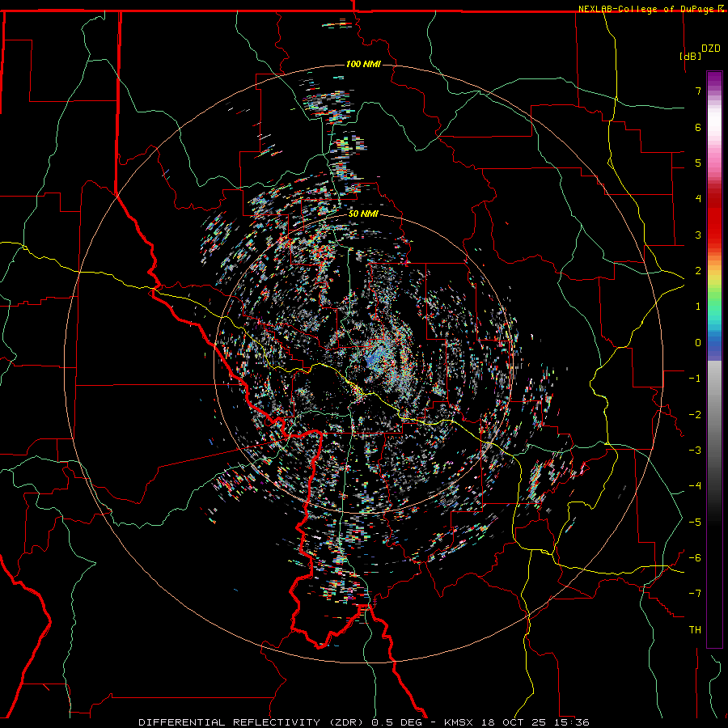The width and height of the screenshot is (728, 728).
Task: Click the blue radar site at rings' center
Action: (370, 361)
